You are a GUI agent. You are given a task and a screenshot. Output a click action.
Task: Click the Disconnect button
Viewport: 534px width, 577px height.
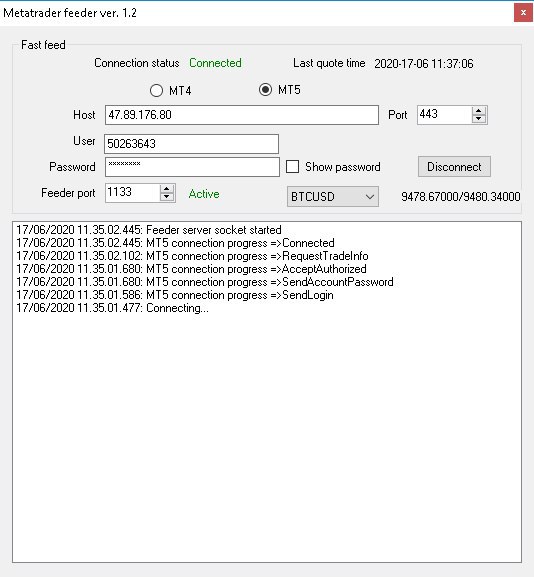tap(454, 167)
